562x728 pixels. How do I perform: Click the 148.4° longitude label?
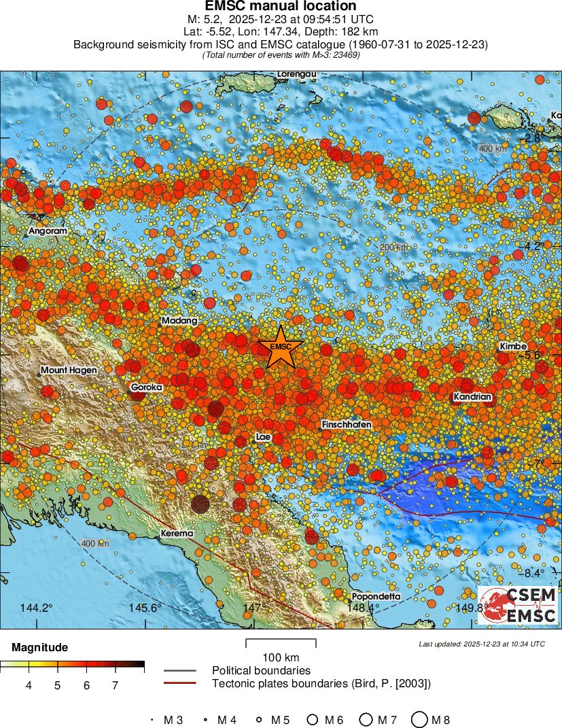(363, 608)
